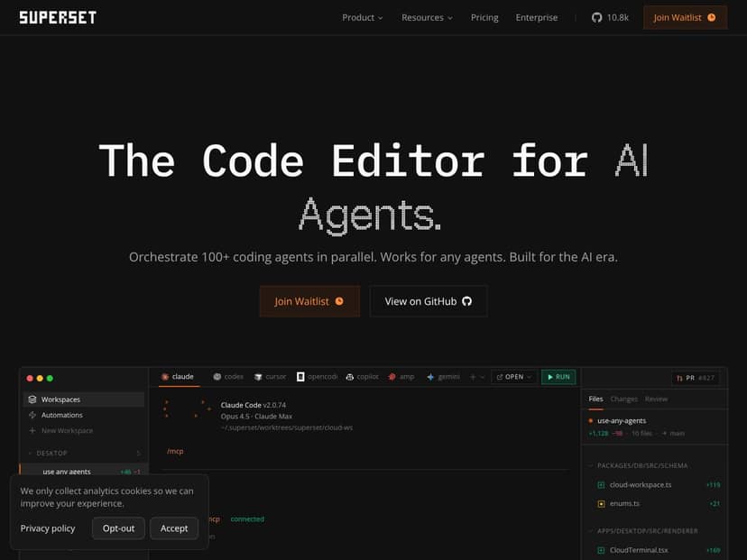Open the Product menu
747x560 pixels.
pos(362,18)
